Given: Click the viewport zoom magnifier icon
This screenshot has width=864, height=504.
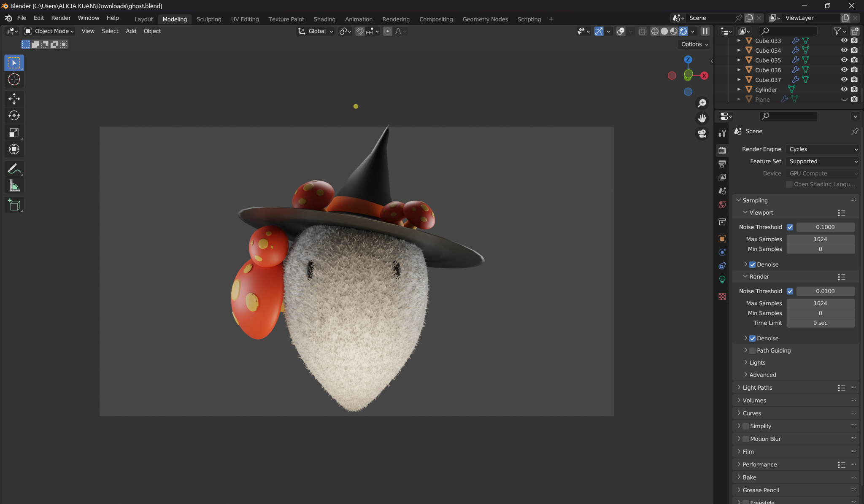Looking at the screenshot, I should [702, 103].
